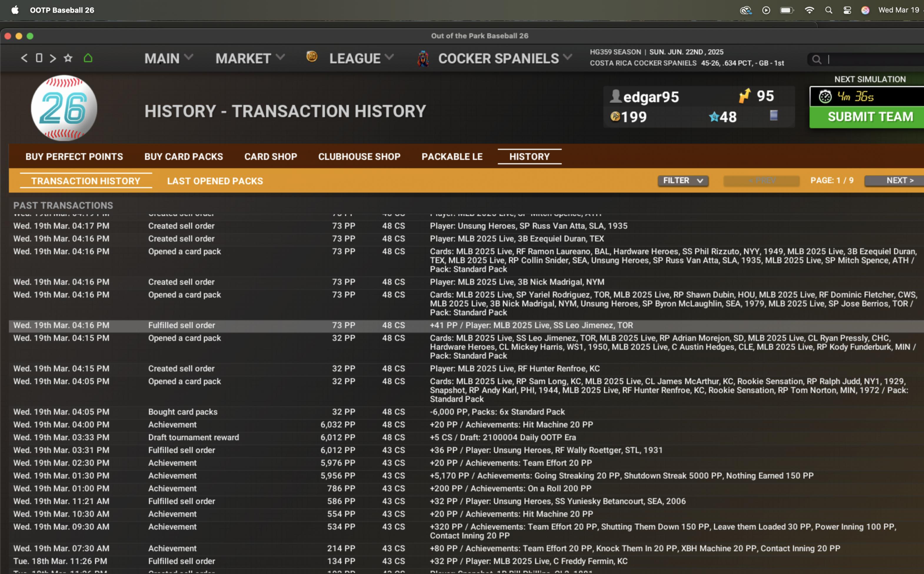924x574 pixels.
Task: Click the Cocker Spaniels team logo
Action: (x=423, y=59)
